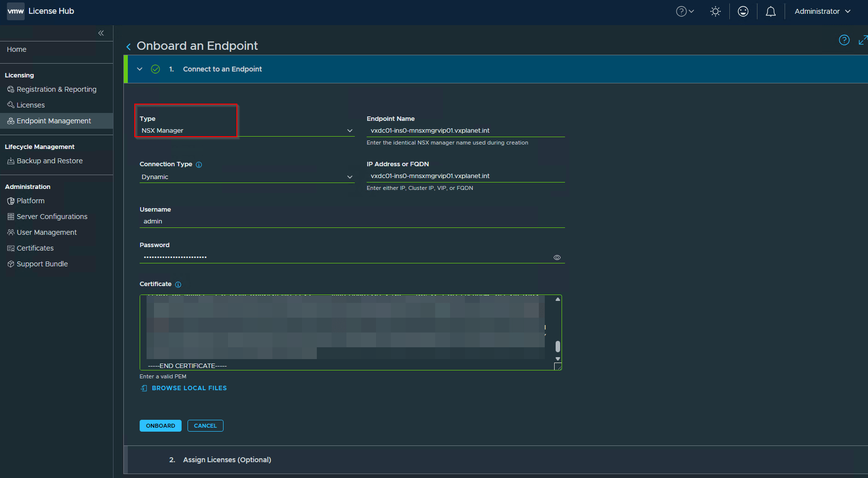Click the Connection Type info icon
Screen dimensions: 868x478
tap(199, 165)
